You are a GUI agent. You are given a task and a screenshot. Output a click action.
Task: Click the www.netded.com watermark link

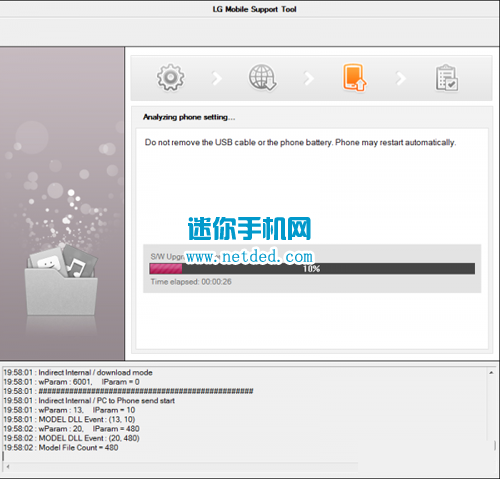(249, 257)
